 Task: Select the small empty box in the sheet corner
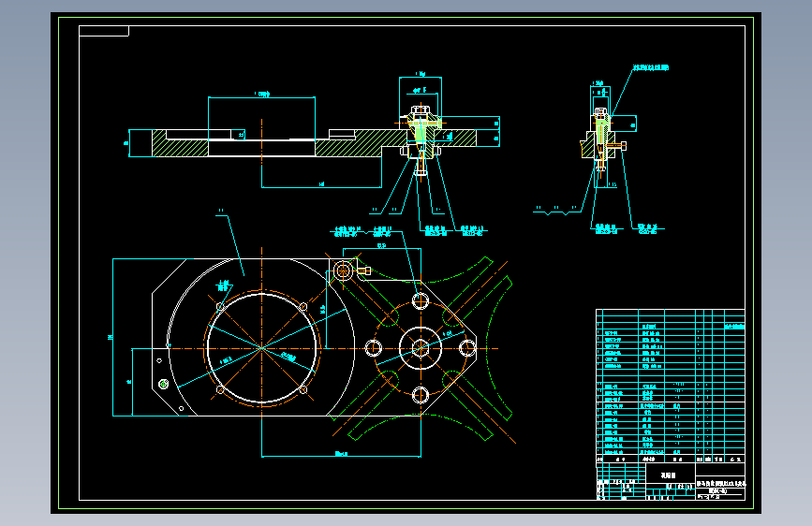104,31
